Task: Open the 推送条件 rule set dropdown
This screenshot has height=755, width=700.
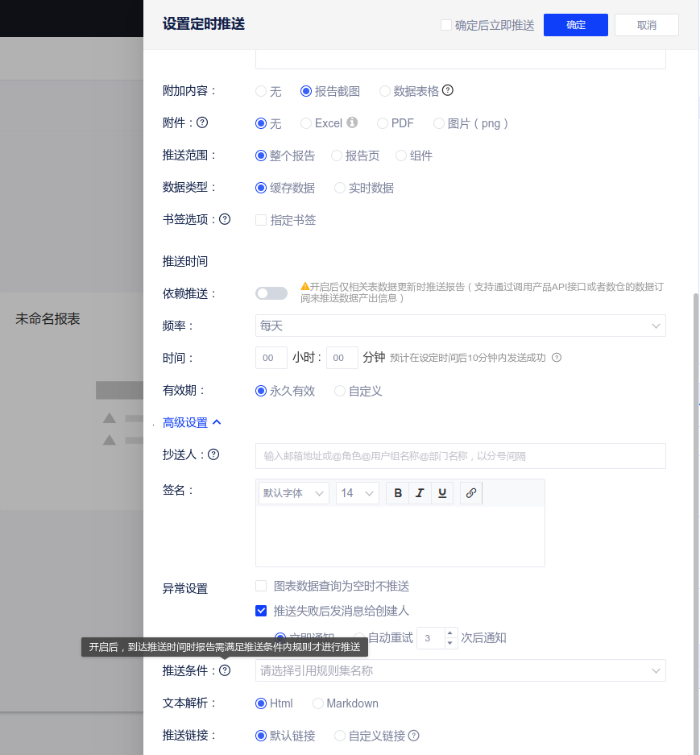Action: [460, 670]
